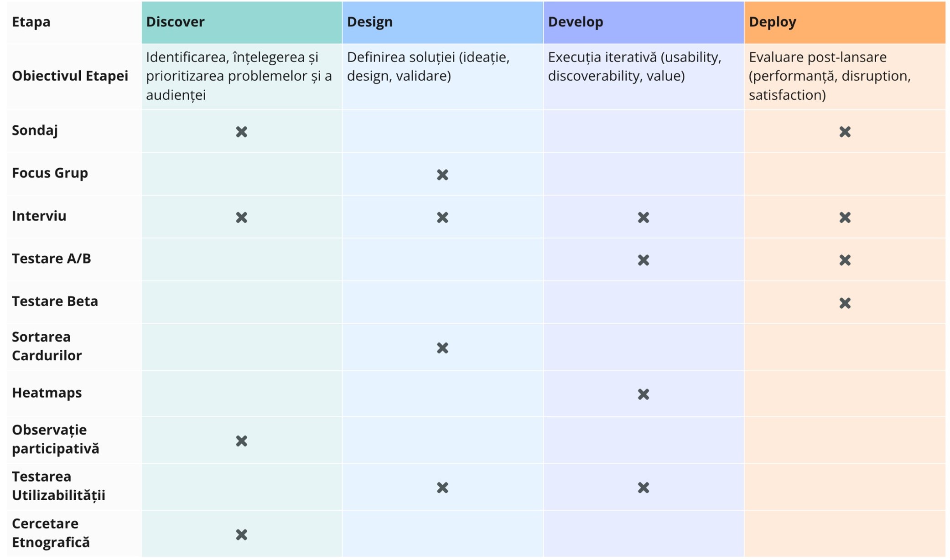Click the X mark for Observație participativă
Image resolution: width=950 pixels, height=560 pixels.
point(241,441)
